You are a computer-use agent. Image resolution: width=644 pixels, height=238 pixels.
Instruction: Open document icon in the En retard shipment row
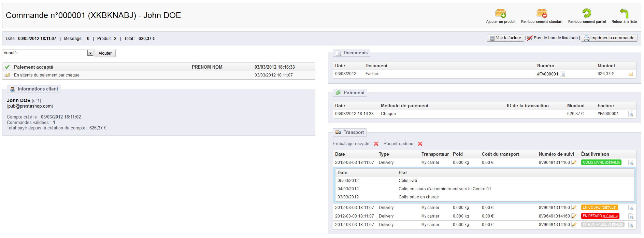click(x=631, y=216)
